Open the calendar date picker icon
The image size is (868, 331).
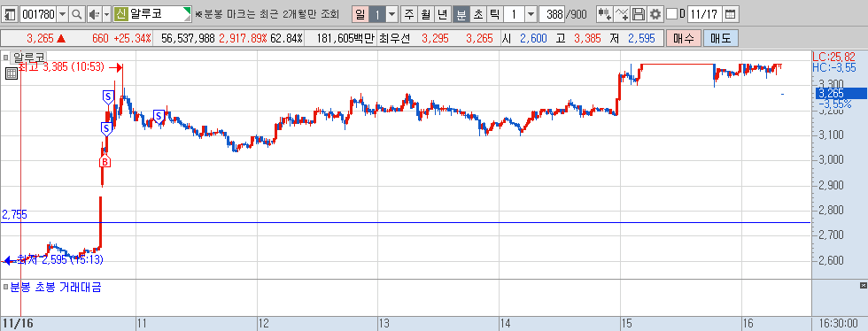point(731,14)
